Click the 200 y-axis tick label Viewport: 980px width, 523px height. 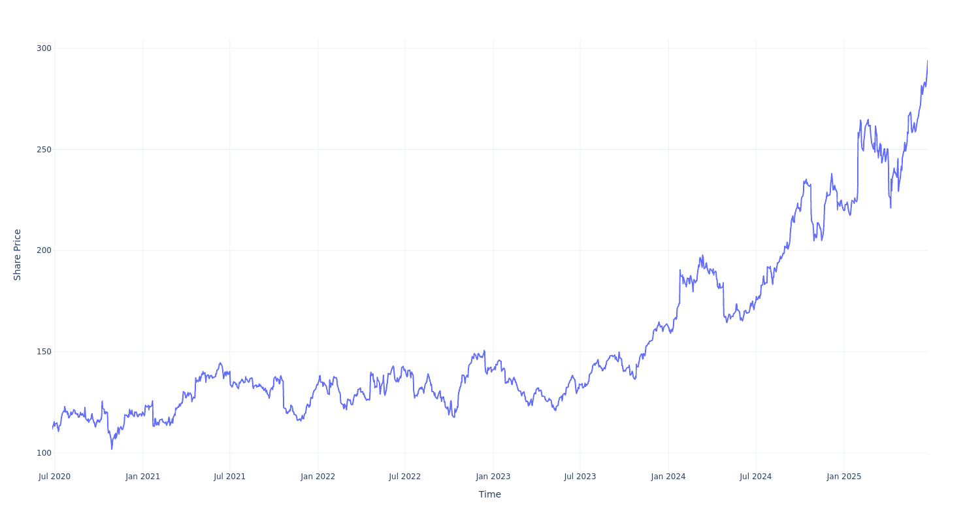[x=44, y=250]
